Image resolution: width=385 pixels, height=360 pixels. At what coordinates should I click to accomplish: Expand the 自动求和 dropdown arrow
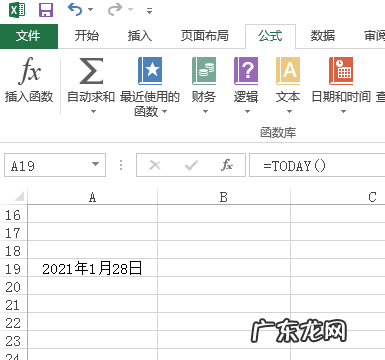93,111
